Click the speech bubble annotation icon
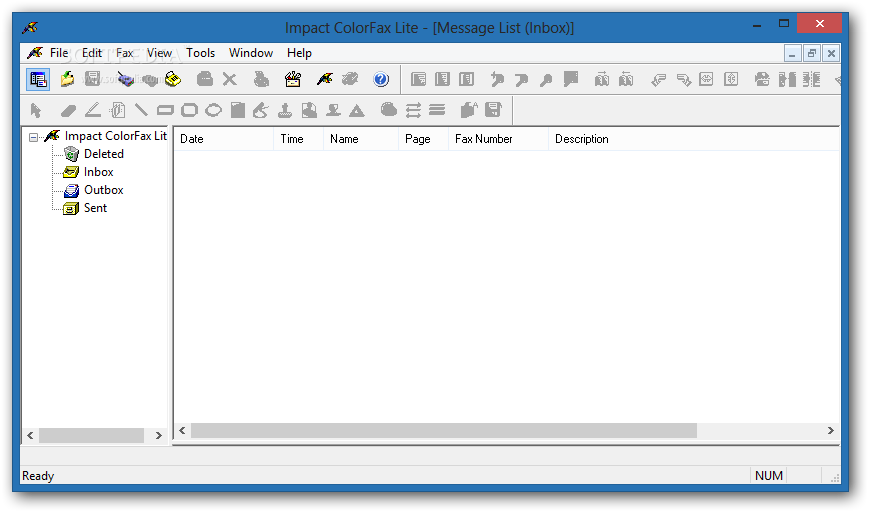 (x=571, y=79)
